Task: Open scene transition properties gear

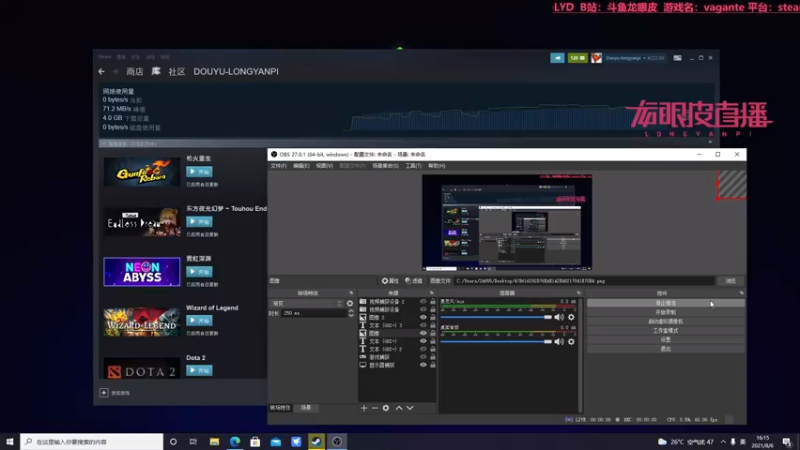Action: point(350,303)
